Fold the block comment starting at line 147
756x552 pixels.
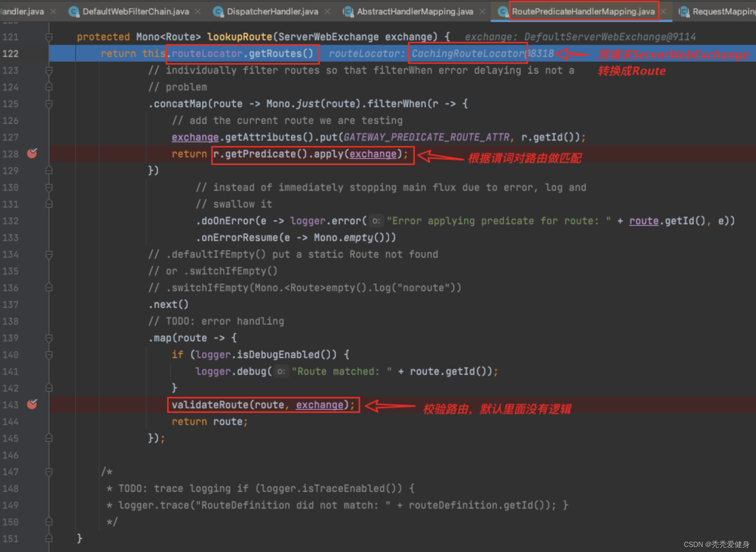[x=49, y=472]
